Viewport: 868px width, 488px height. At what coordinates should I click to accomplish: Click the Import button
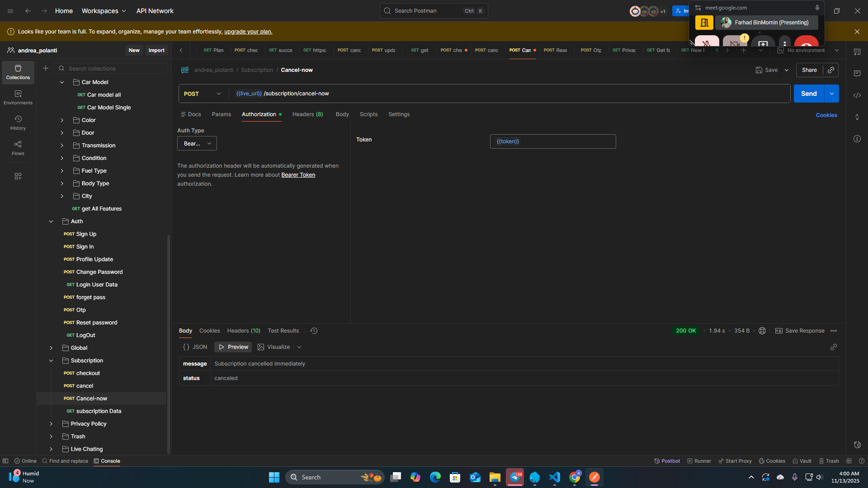point(156,50)
